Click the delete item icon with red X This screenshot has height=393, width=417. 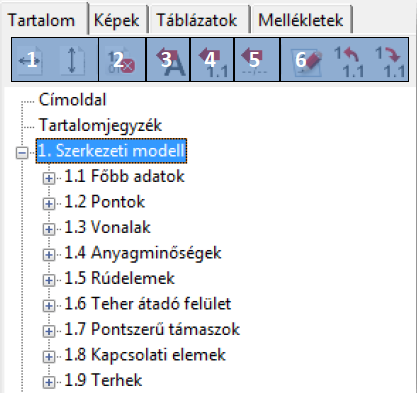(122, 60)
